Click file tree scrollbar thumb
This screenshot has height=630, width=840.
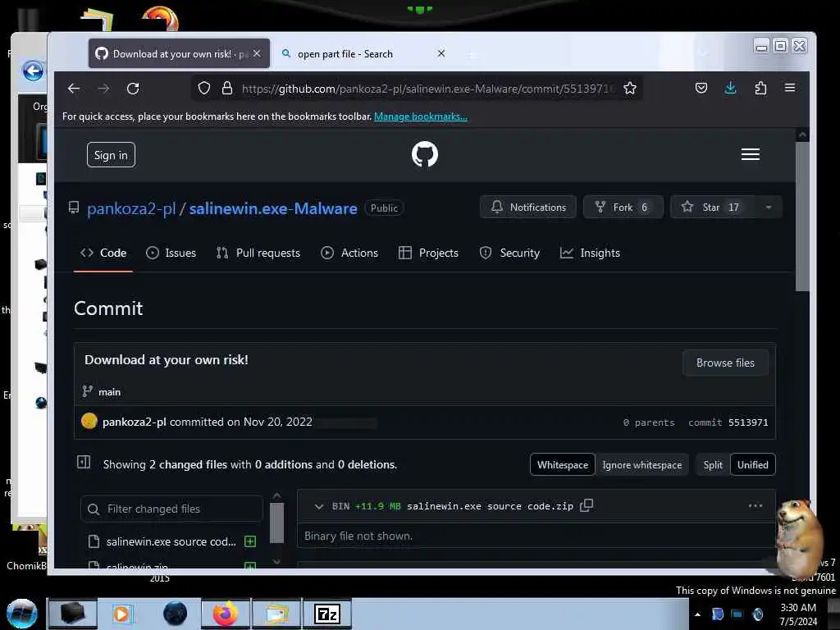pyautogui.click(x=276, y=523)
